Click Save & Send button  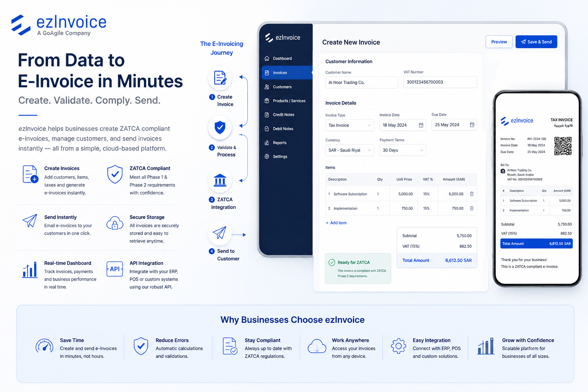(536, 42)
